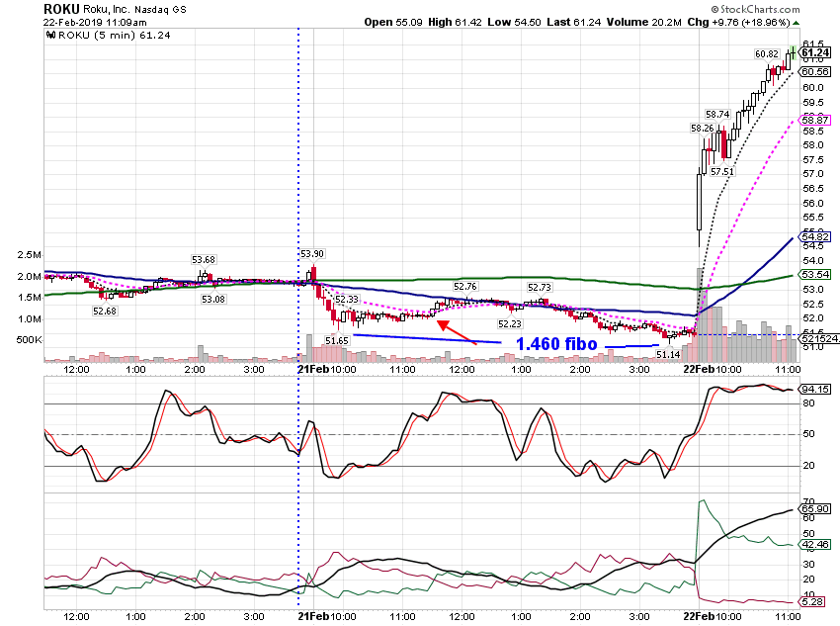Click the 94.15 stochastic value tag

click(815, 389)
